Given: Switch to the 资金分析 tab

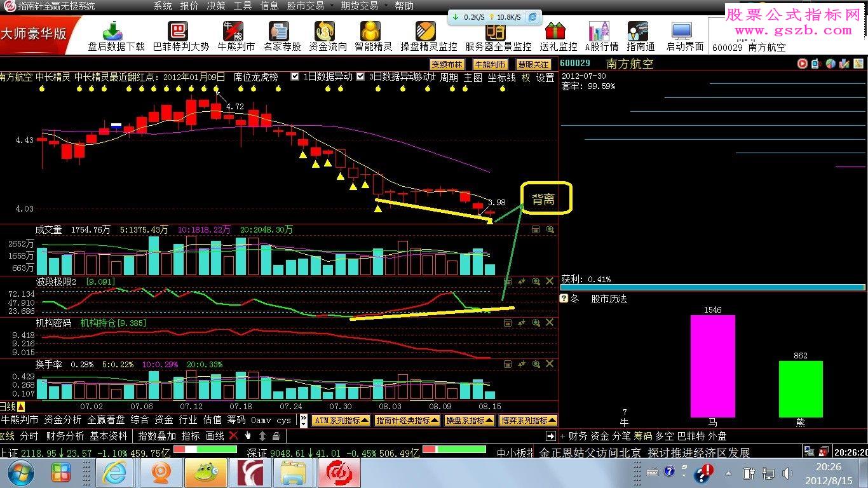Looking at the screenshot, I should tap(63, 420).
